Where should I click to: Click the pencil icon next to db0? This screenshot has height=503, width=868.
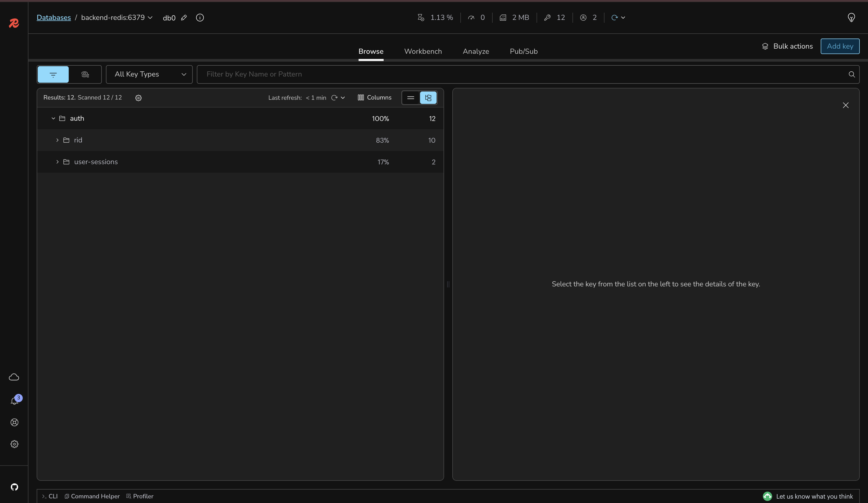(x=184, y=18)
